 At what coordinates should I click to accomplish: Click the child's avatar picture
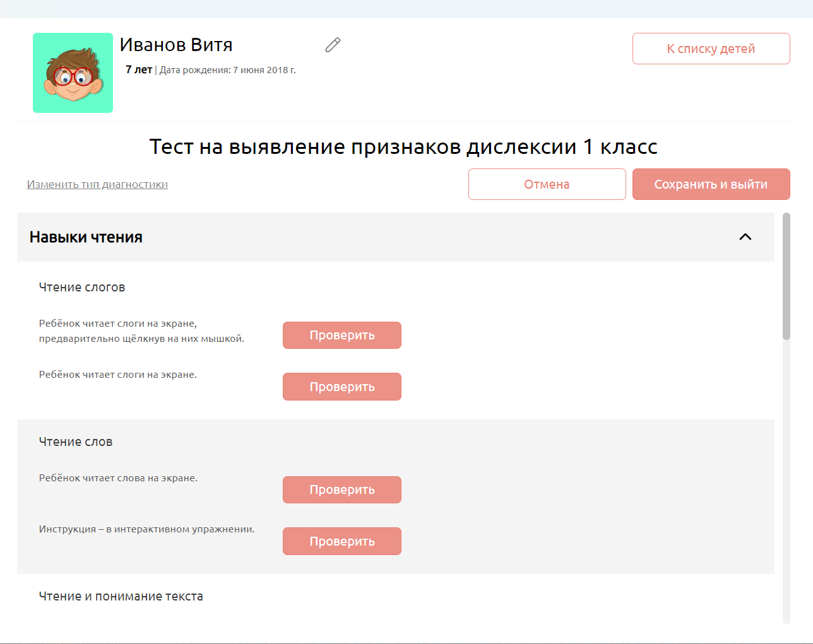tap(73, 73)
